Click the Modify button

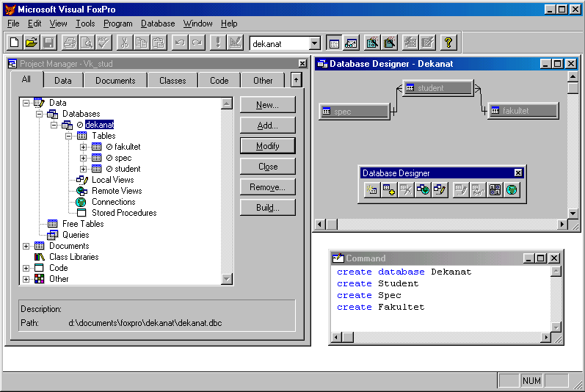tap(267, 146)
